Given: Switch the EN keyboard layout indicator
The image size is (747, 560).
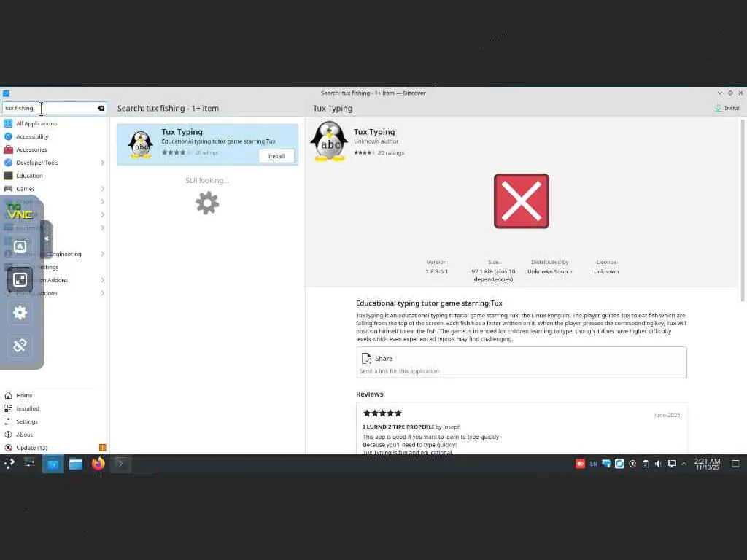Looking at the screenshot, I should click(593, 464).
